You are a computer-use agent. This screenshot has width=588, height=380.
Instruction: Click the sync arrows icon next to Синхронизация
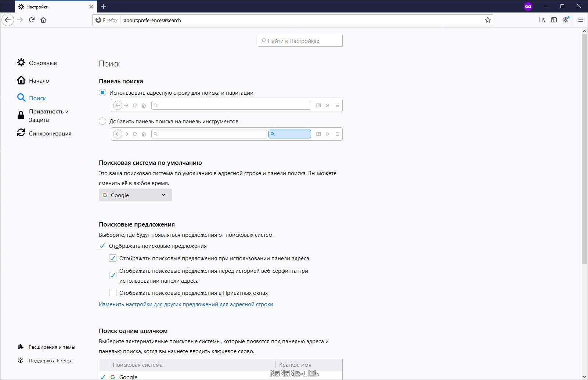tap(21, 133)
